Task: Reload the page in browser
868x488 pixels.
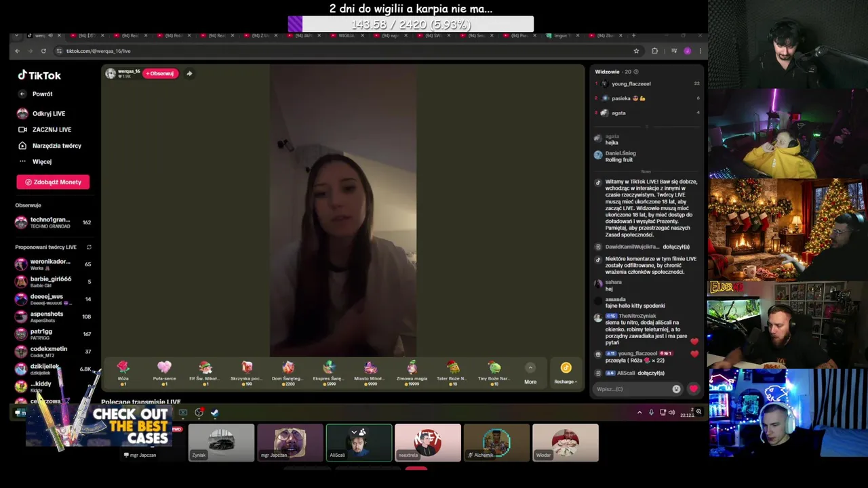Action: click(43, 51)
